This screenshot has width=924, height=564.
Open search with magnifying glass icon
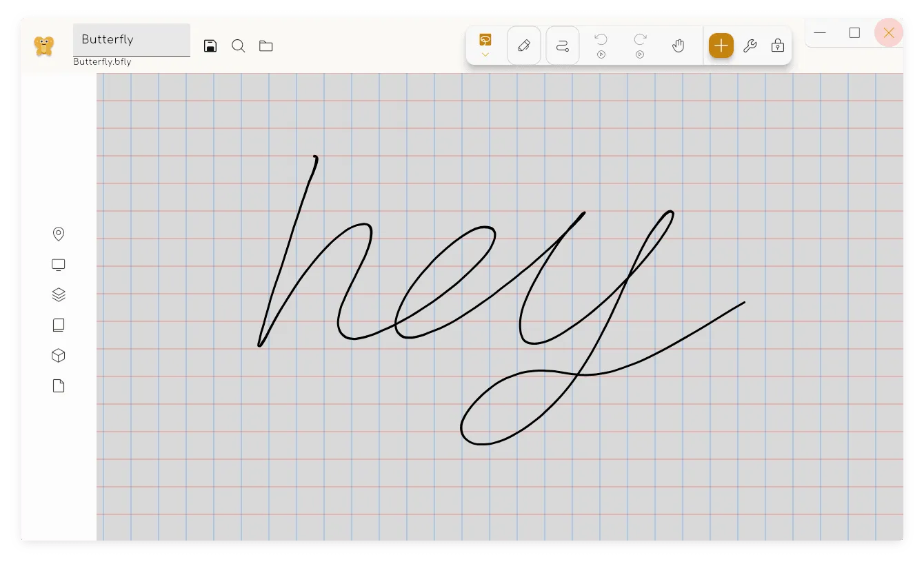tap(239, 46)
